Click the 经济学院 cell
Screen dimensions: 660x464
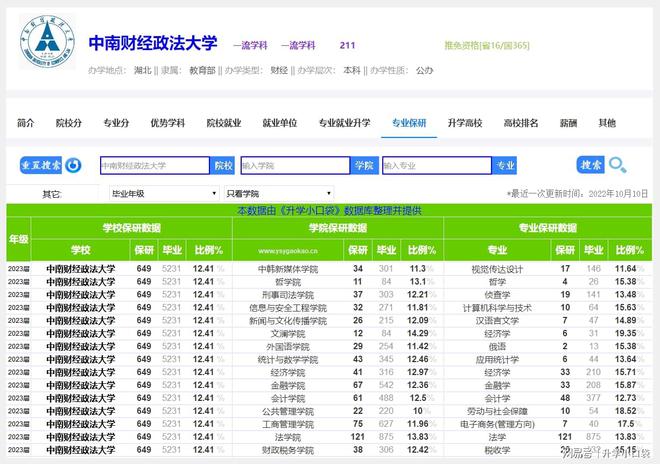click(x=288, y=373)
